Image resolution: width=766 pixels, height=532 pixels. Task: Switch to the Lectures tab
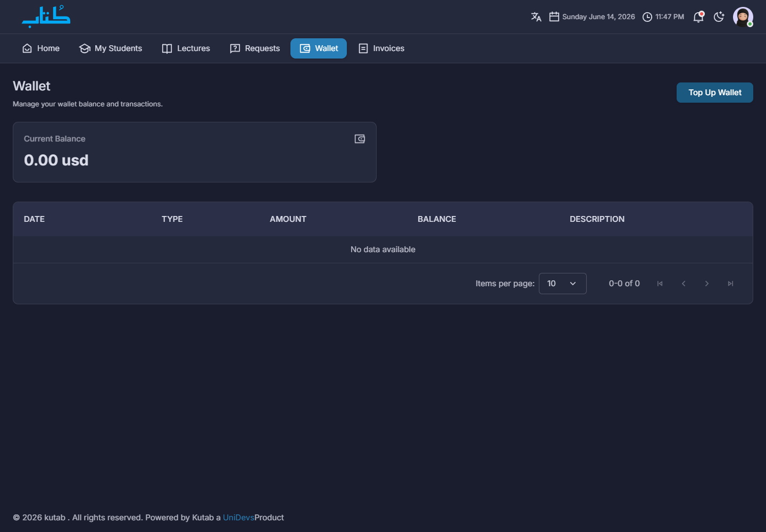coord(186,48)
